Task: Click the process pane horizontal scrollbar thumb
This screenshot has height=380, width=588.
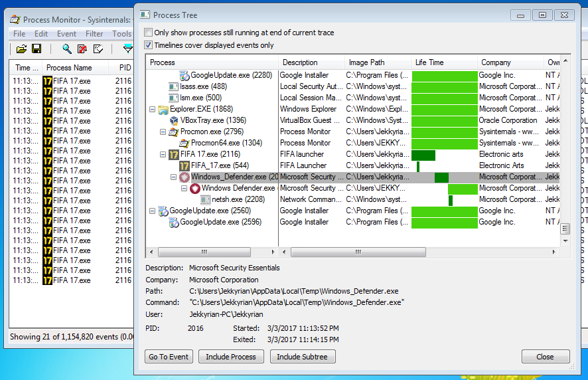Action: coord(204,252)
